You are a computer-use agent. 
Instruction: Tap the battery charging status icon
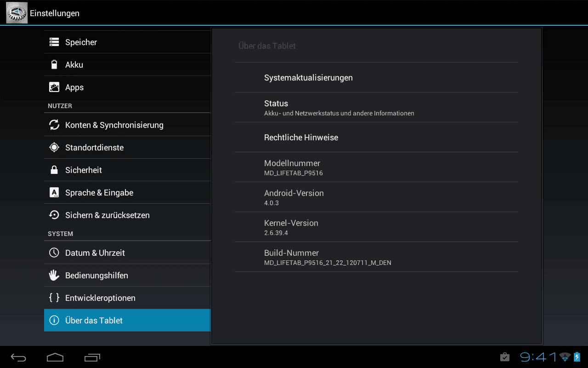577,357
